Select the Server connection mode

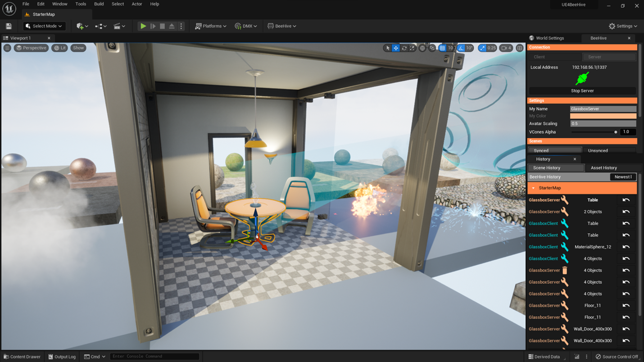coord(609,57)
